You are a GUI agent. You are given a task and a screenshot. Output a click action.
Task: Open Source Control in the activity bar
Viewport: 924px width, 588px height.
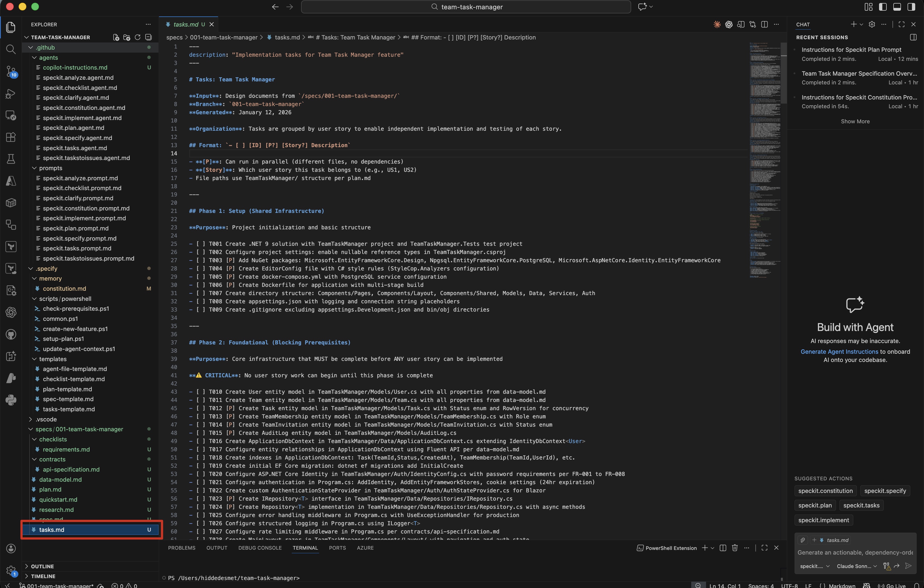(x=11, y=72)
